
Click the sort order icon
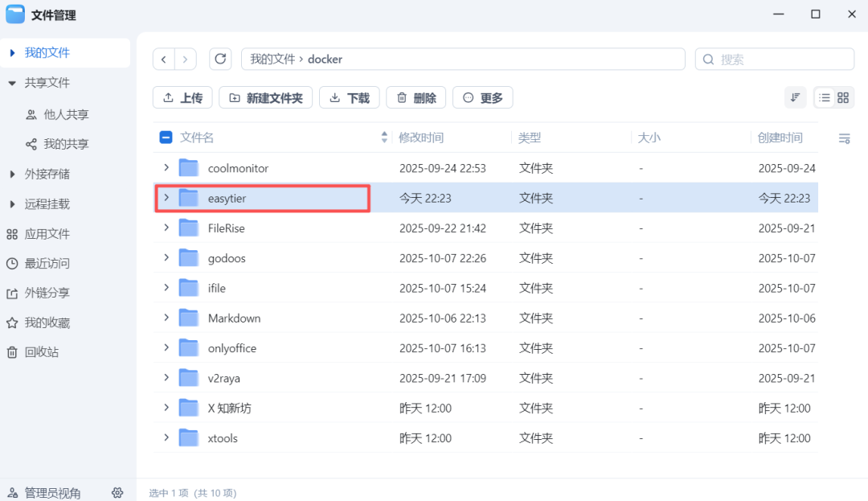pos(795,97)
